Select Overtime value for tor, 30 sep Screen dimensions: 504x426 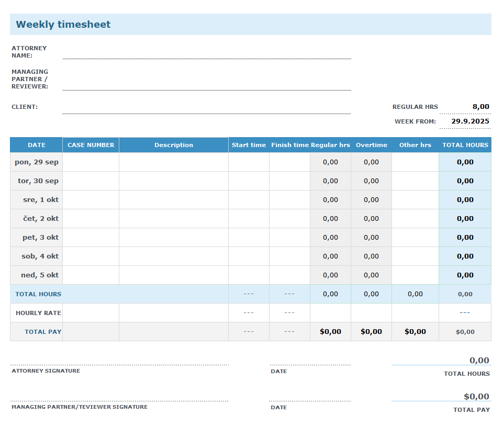371,181
